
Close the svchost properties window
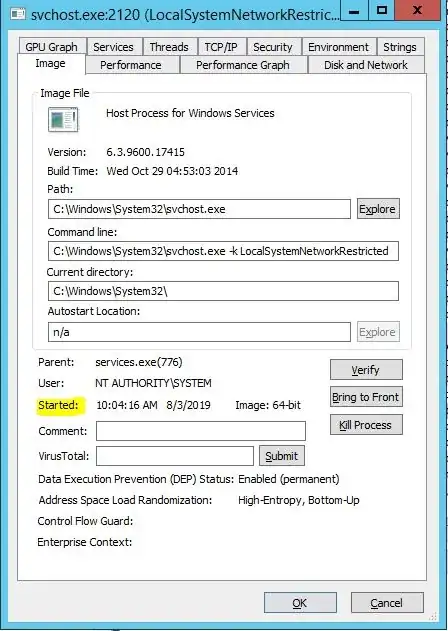click(x=417, y=10)
